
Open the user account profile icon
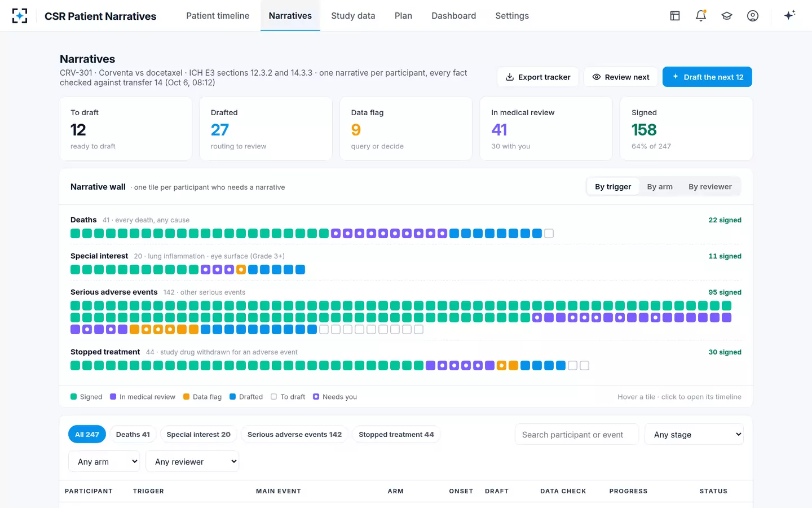pos(753,16)
